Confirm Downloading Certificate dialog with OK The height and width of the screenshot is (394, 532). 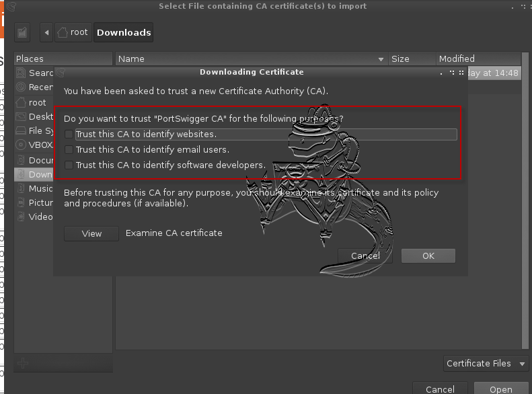point(428,256)
